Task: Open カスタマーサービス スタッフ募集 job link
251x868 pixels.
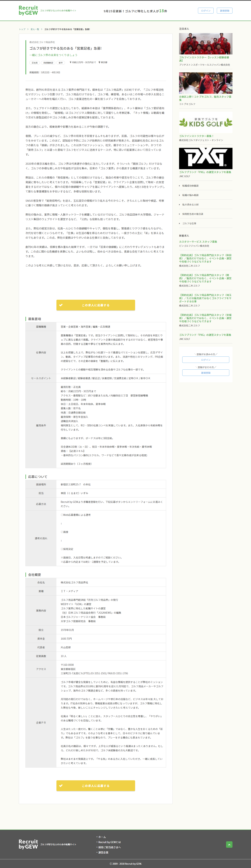Action: click(198, 242)
